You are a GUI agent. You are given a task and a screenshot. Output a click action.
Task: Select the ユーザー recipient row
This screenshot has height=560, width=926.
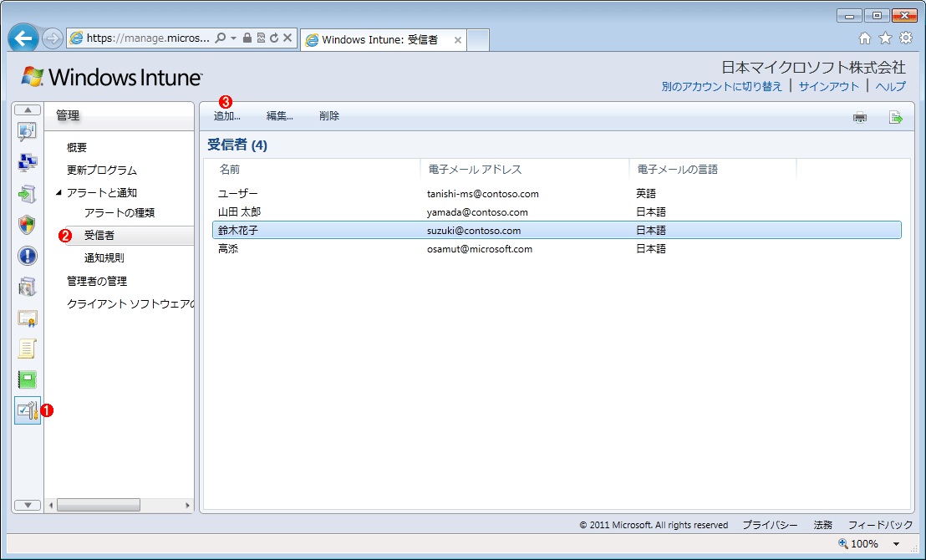[x=557, y=194]
